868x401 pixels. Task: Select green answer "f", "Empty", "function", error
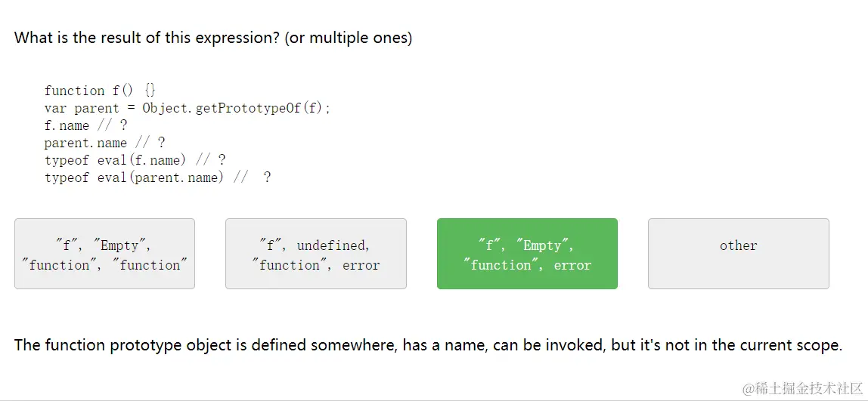coord(527,254)
